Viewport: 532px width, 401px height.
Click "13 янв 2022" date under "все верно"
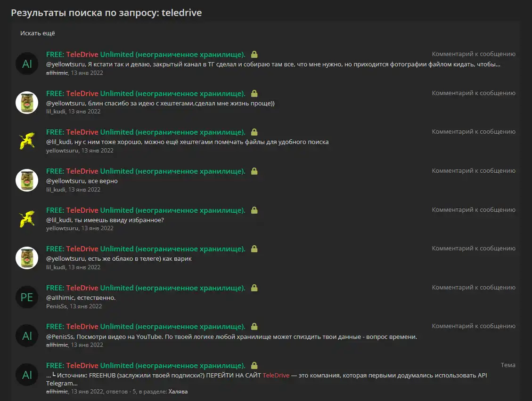tap(84, 189)
